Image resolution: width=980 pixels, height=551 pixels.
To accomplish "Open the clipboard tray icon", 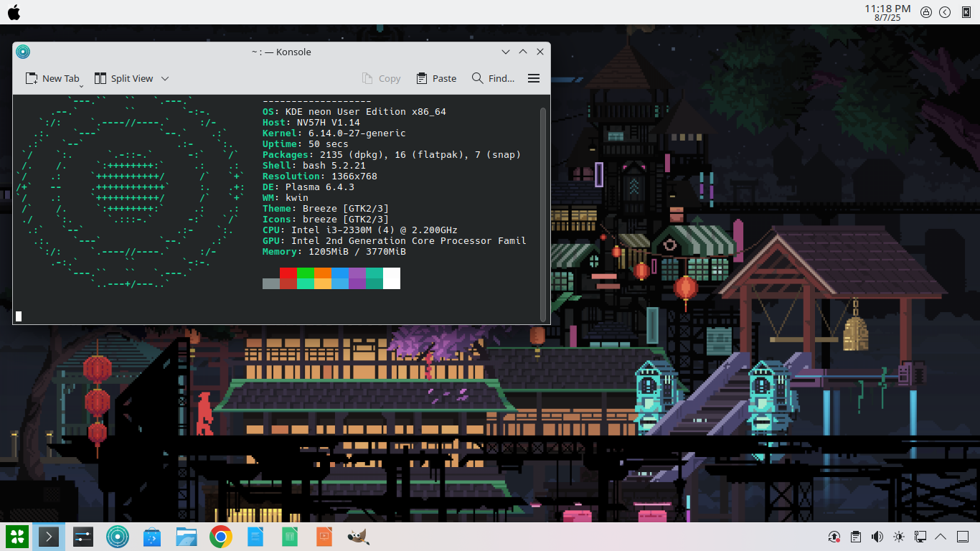I will pos(855,537).
